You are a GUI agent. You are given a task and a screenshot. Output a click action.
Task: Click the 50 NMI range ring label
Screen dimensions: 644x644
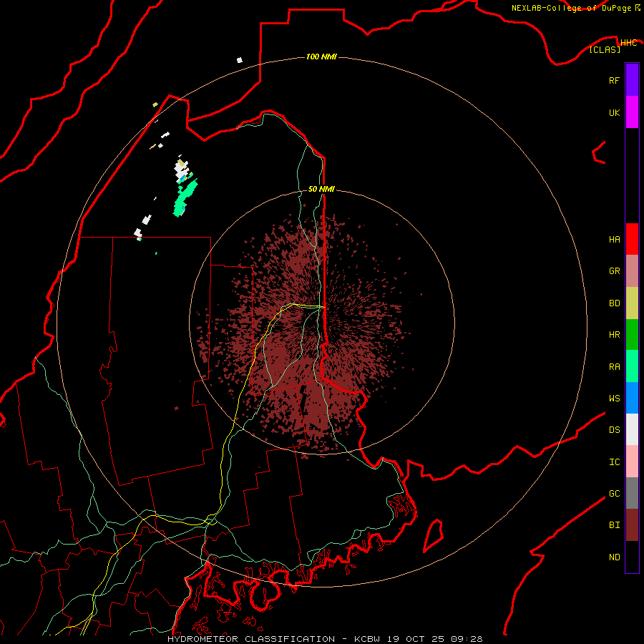click(321, 189)
